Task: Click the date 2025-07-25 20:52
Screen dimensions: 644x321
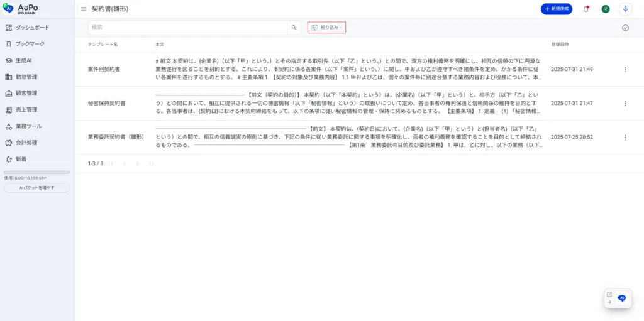Action: (572, 137)
